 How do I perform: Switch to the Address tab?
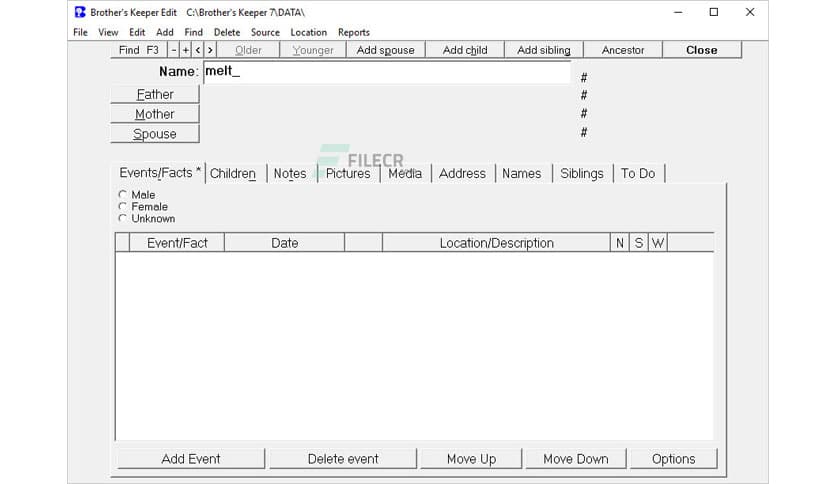click(462, 173)
